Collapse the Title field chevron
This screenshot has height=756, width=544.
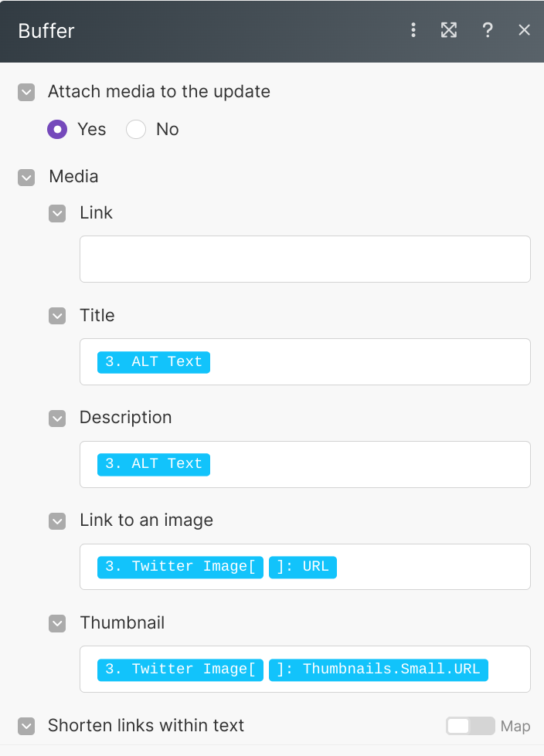coord(57,316)
